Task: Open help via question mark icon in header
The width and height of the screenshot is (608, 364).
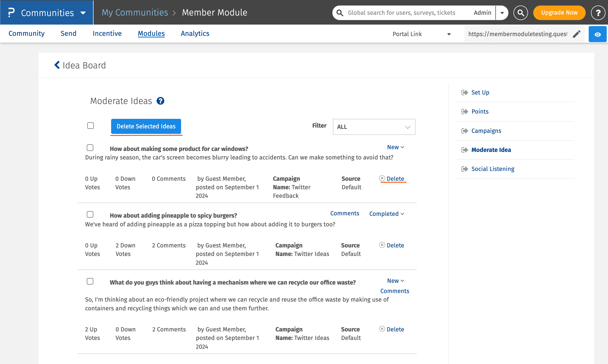Action: click(598, 13)
